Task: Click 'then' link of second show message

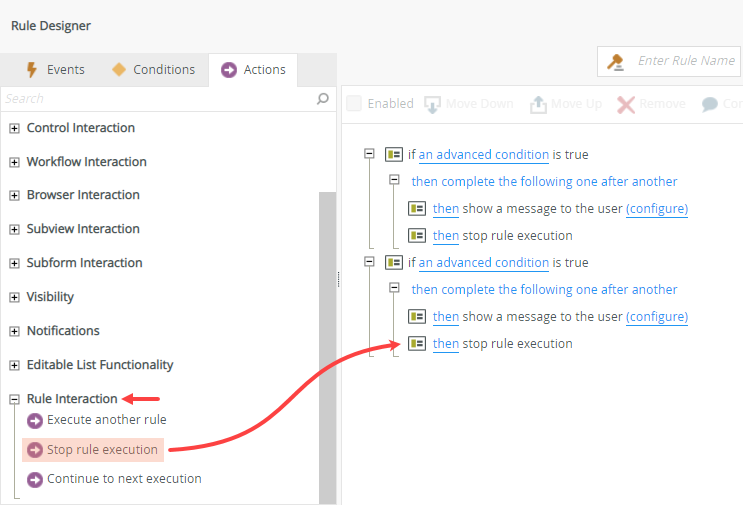Action: click(x=446, y=317)
